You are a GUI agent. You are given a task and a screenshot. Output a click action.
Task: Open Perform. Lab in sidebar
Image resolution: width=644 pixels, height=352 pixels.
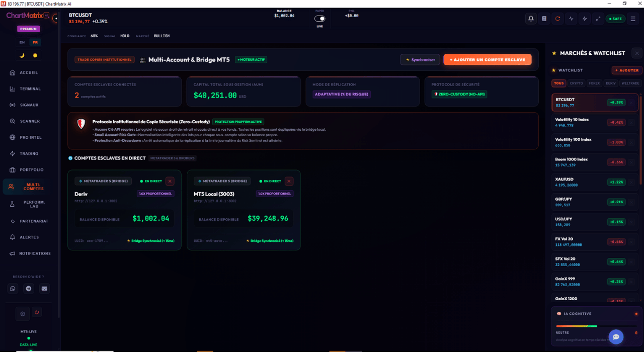point(29,204)
